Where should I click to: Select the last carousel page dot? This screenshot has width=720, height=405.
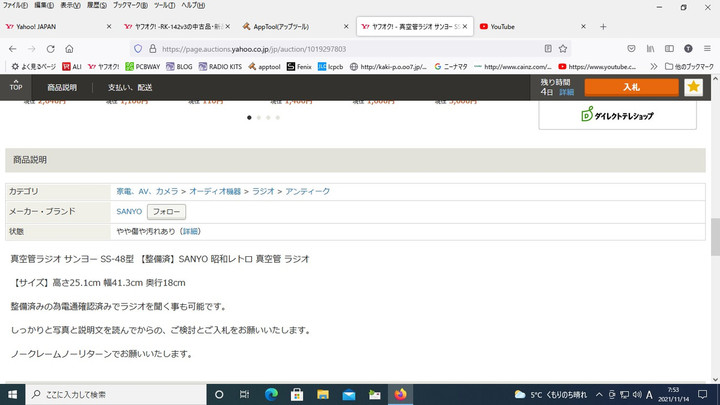pos(277,118)
